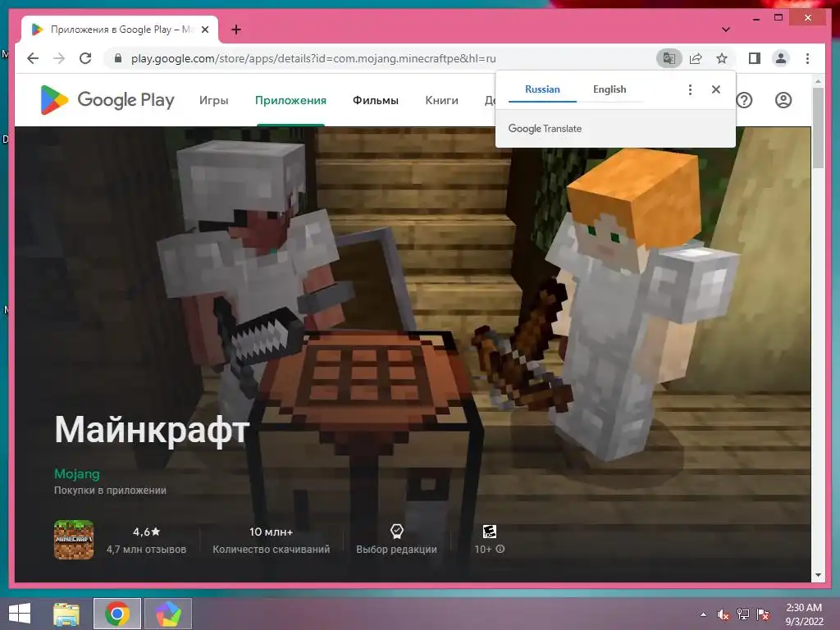Open the Mojang developer link

(x=77, y=474)
